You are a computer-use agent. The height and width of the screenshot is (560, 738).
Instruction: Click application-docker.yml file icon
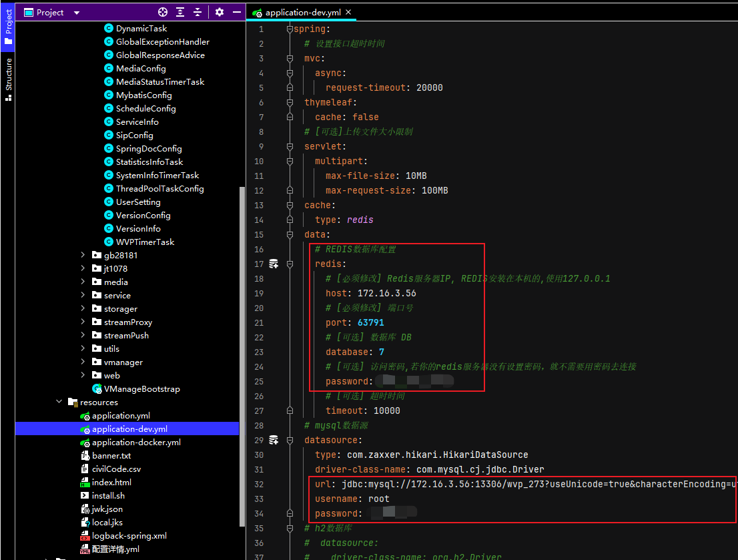pyautogui.click(x=85, y=443)
